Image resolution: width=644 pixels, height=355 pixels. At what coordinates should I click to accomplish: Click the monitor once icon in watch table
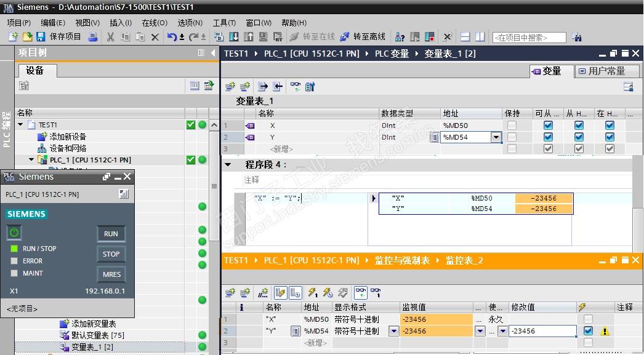(x=376, y=293)
